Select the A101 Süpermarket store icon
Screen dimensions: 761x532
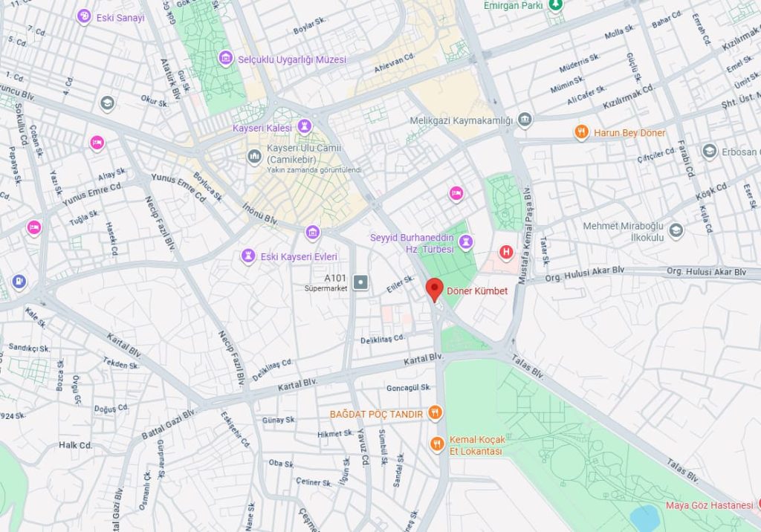click(360, 282)
